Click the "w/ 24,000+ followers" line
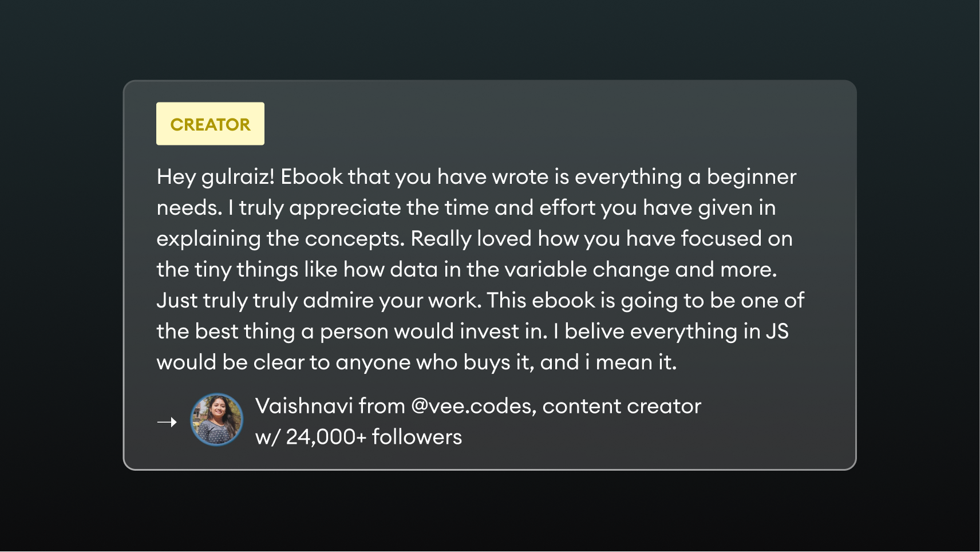 (358, 437)
